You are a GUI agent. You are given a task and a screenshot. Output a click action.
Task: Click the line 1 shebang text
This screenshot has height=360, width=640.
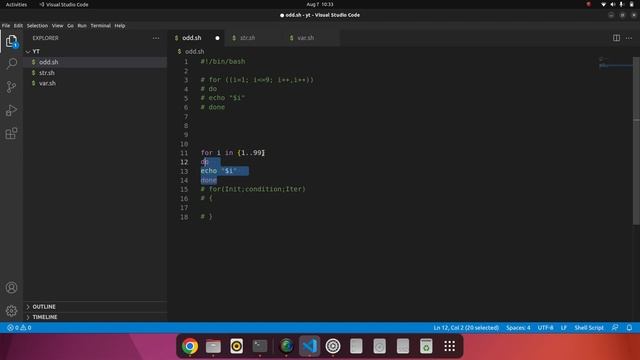[x=223, y=62]
